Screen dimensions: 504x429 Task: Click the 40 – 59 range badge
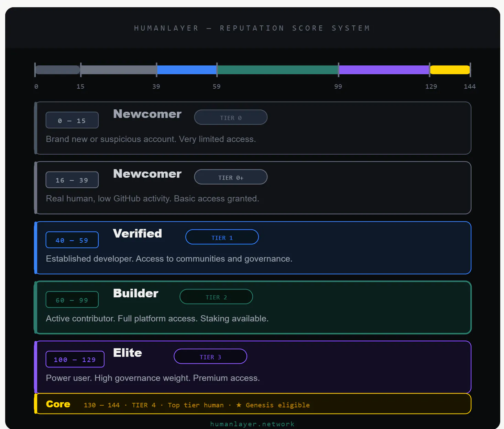(x=72, y=240)
